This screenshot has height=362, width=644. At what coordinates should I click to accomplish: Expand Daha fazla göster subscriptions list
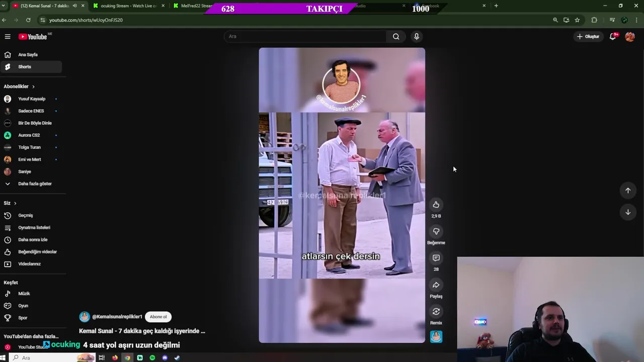(x=31, y=184)
